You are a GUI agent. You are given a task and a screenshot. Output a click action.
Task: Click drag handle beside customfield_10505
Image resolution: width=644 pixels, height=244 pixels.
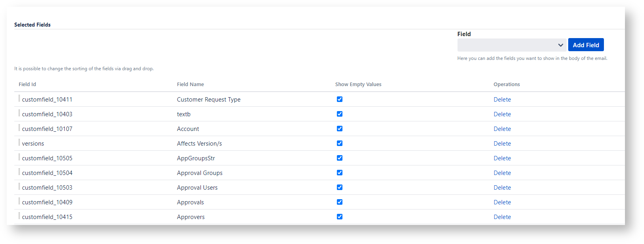pos(19,158)
